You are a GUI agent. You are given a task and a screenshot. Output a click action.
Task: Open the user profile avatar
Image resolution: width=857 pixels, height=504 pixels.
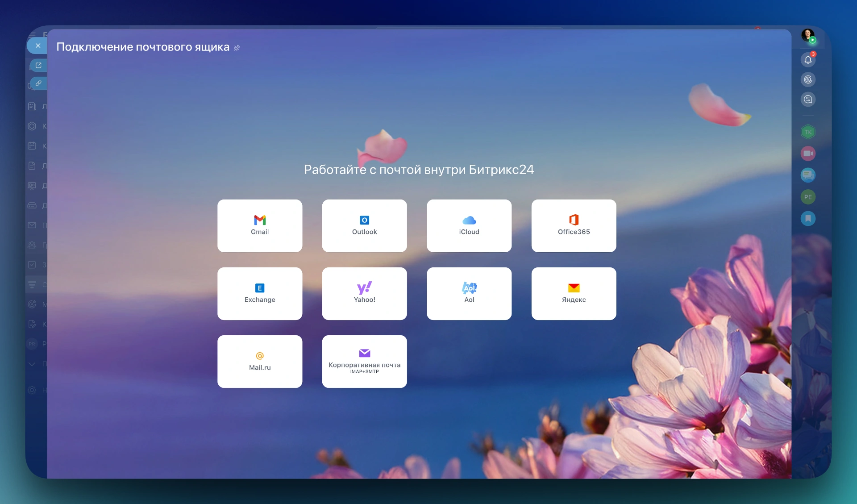[807, 35]
